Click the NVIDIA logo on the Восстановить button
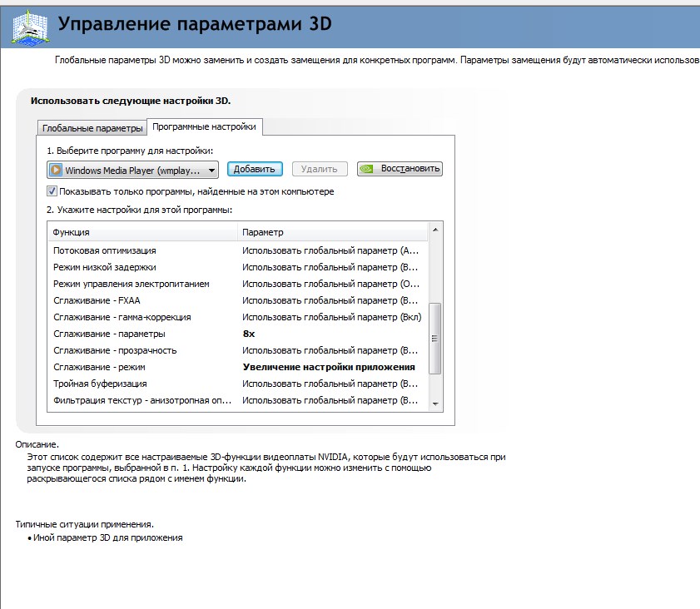700x609 pixels. point(367,169)
